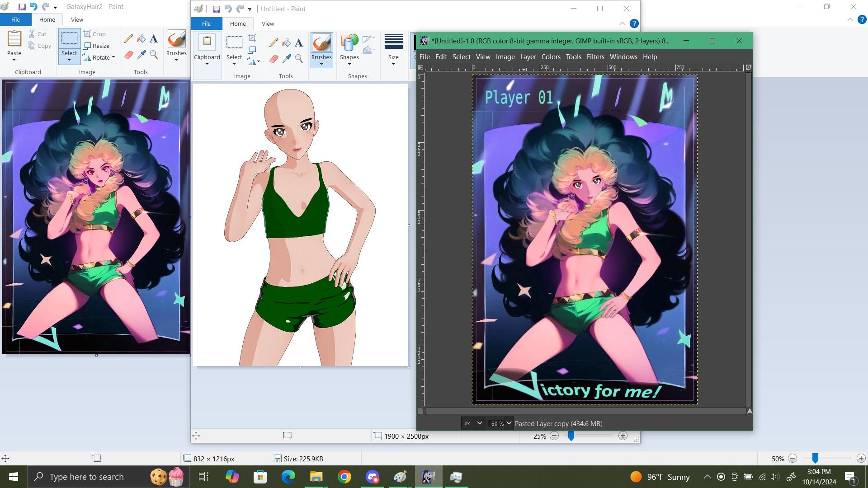Choose the Eraser tool in Untitled Paint
868x488 pixels.
274,59
